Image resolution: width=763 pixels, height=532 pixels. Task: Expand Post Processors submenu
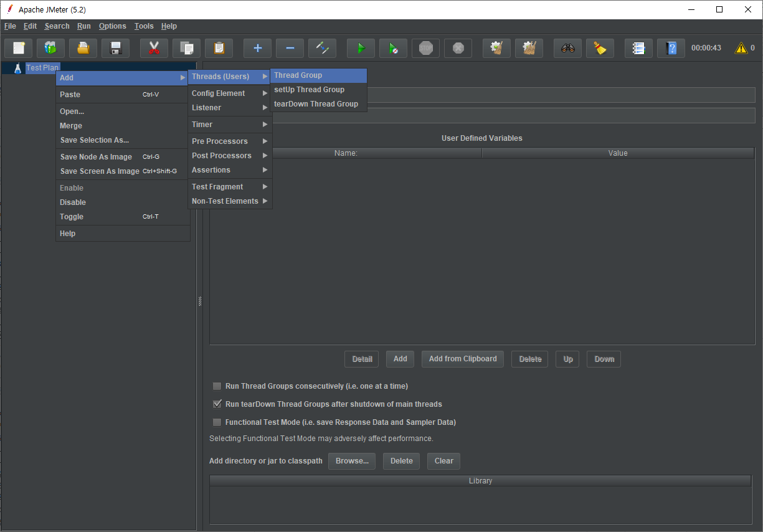point(230,156)
